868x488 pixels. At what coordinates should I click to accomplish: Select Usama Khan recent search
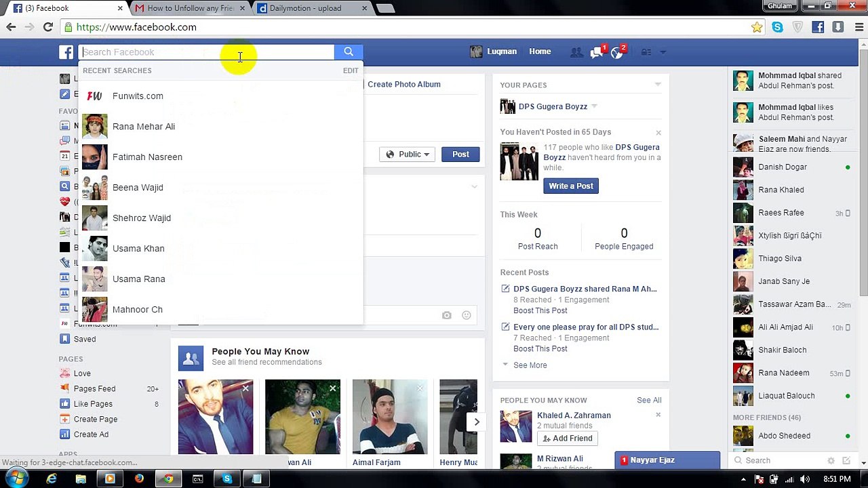tap(220, 249)
